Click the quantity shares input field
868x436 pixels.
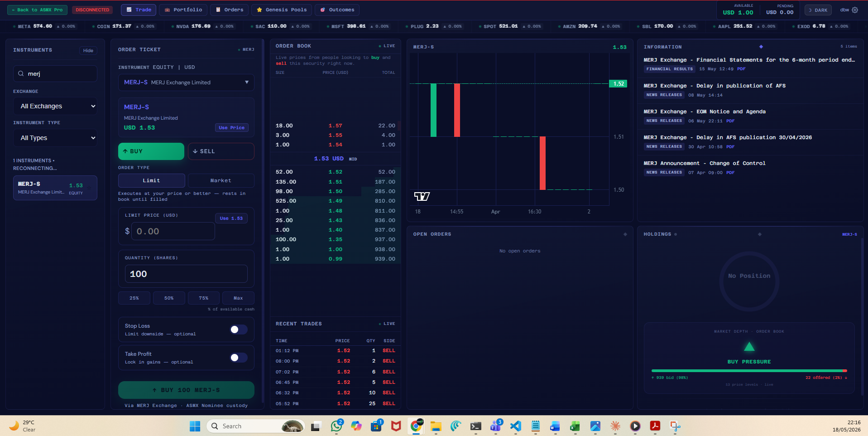(x=186, y=274)
